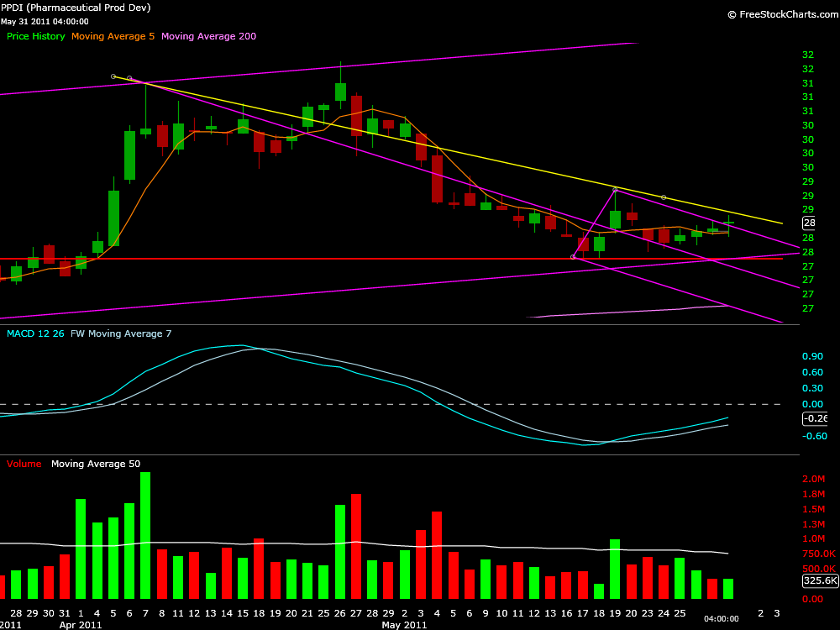Select yellow trendline's leftmost anchor point
This screenshot has width=840, height=630.
113,76
